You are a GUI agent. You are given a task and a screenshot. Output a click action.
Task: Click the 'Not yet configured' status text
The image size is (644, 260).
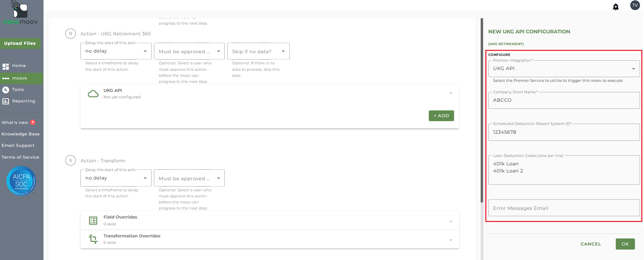[122, 97]
